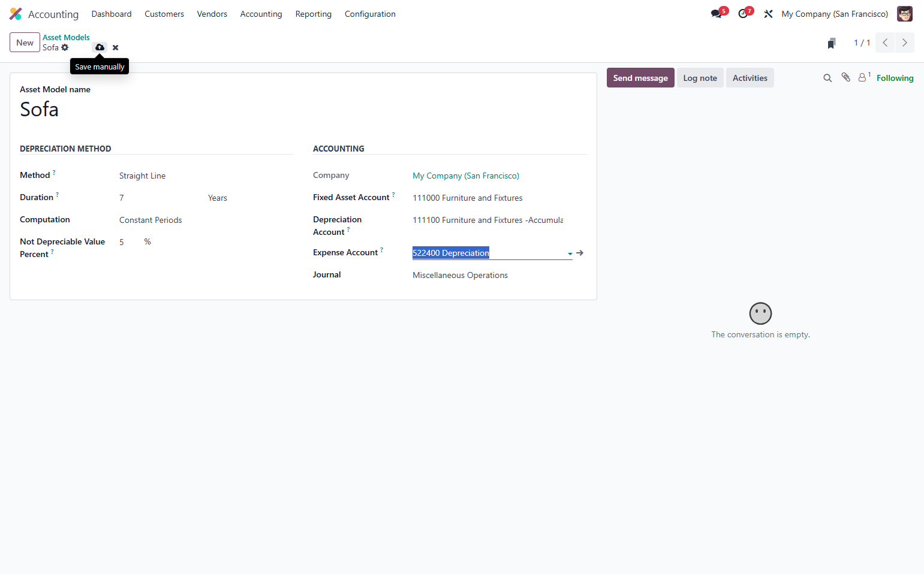Screen dimensions: 924x574
Task: Open the Vendors menu
Action: pos(212,14)
